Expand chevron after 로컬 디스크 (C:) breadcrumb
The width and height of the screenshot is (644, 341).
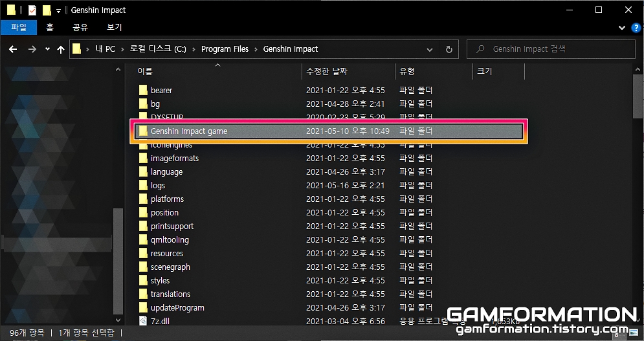pos(194,49)
